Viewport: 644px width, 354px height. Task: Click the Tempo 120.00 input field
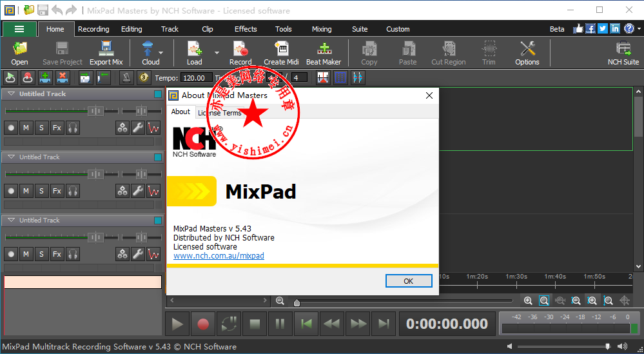[197, 77]
